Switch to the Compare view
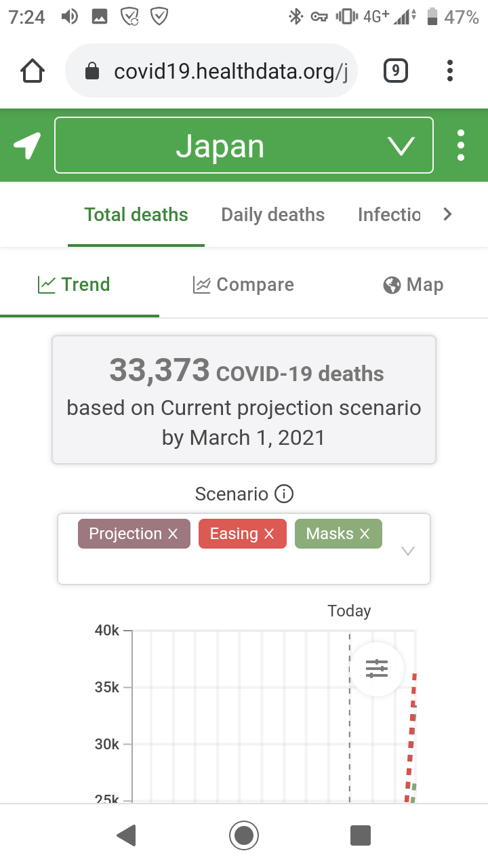488x868 pixels. point(243,285)
